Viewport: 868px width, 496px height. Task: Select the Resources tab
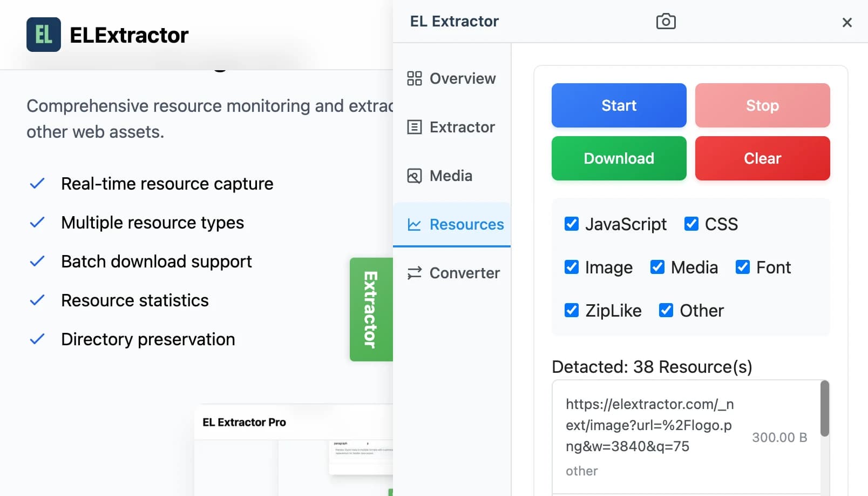click(x=452, y=224)
